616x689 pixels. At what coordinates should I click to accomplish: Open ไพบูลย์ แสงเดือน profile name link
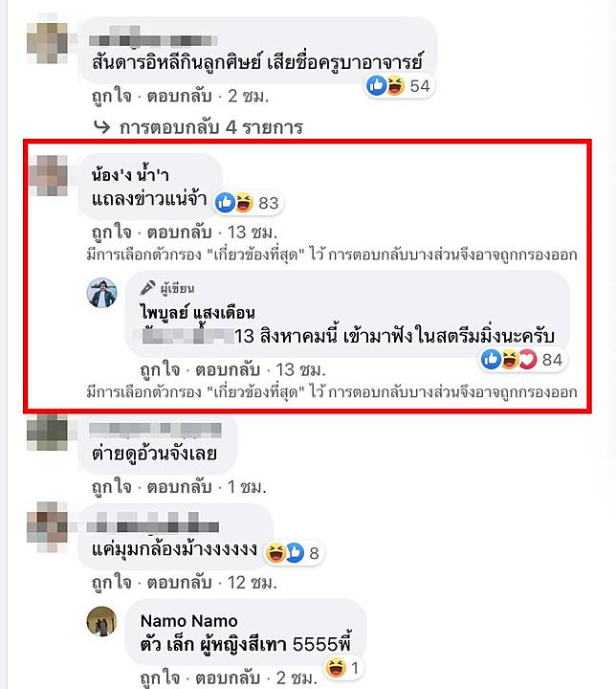[x=198, y=313]
